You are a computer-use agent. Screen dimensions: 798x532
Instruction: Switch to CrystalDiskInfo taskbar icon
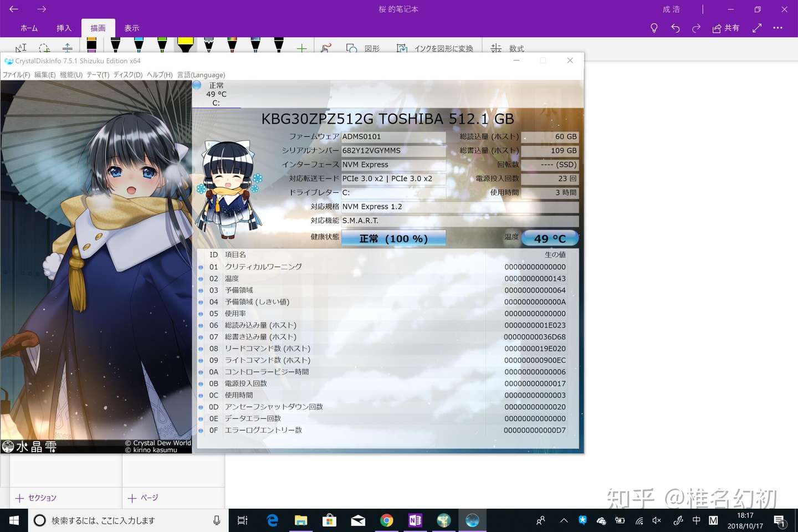(x=472, y=520)
